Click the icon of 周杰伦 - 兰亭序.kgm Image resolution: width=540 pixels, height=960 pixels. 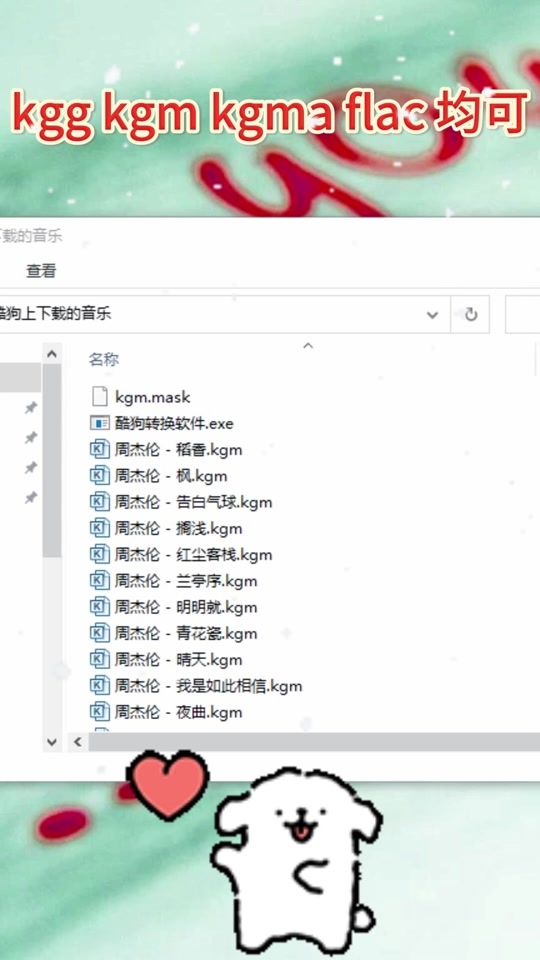[x=100, y=580]
